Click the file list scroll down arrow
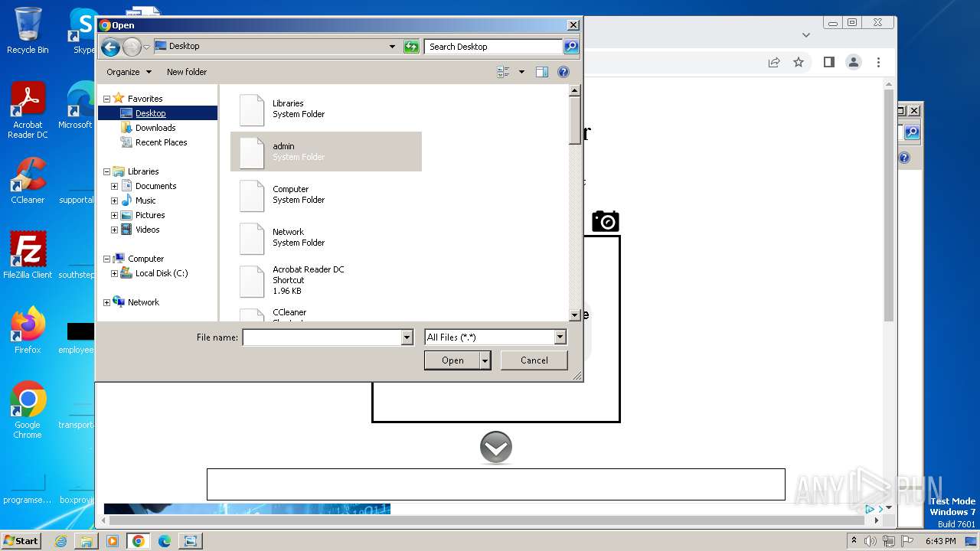980x551 pixels. [575, 315]
